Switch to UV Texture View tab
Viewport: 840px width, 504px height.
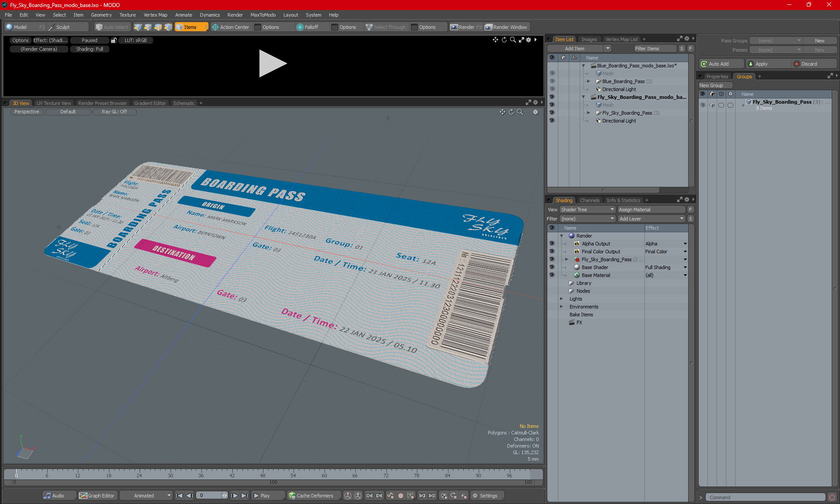point(54,103)
